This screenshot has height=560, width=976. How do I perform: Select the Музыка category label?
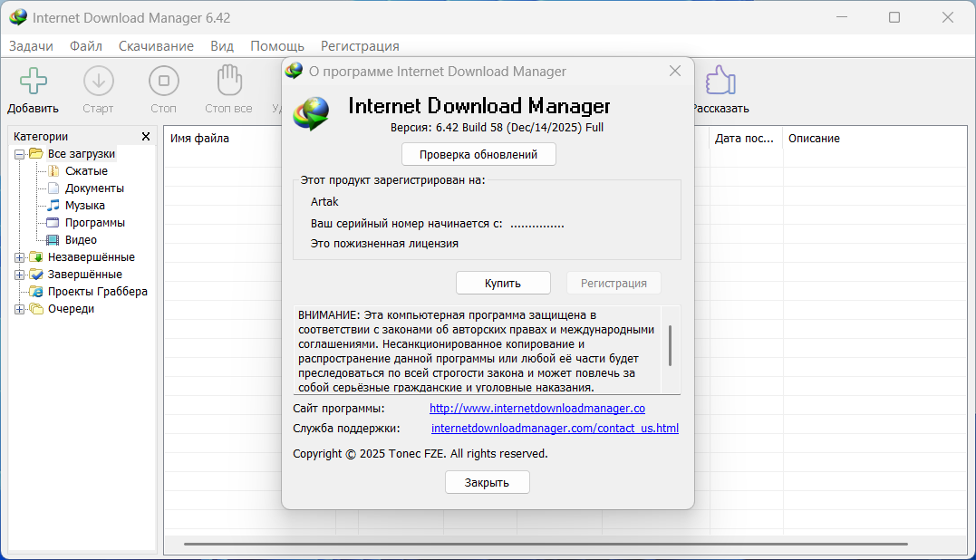click(84, 206)
